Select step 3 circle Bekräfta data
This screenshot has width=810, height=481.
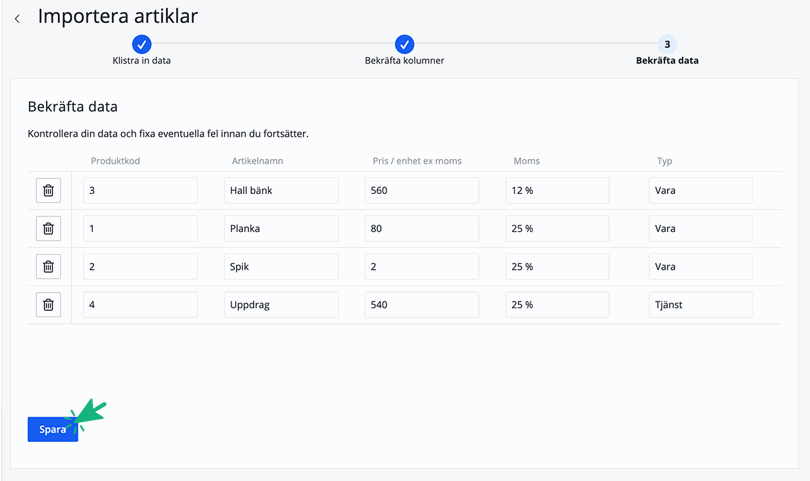(x=667, y=44)
